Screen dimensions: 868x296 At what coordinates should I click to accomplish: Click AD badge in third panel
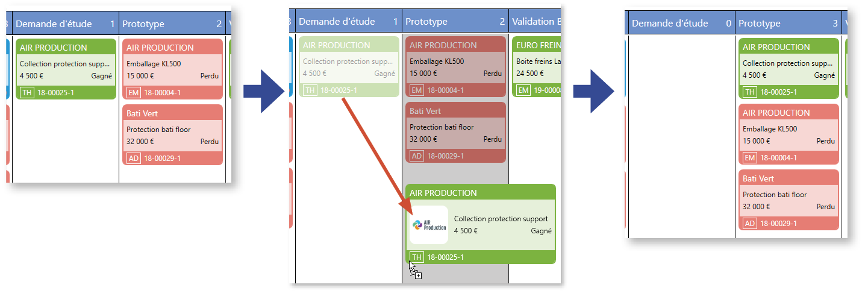(x=749, y=224)
